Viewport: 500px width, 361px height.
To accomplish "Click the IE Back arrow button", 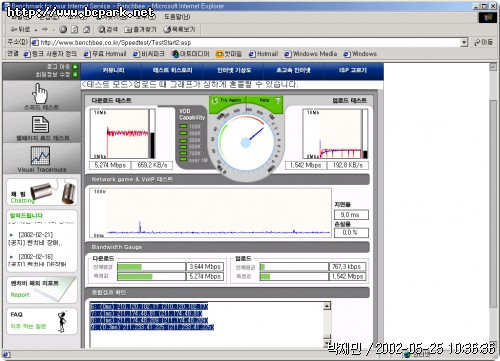I will tap(19, 30).
